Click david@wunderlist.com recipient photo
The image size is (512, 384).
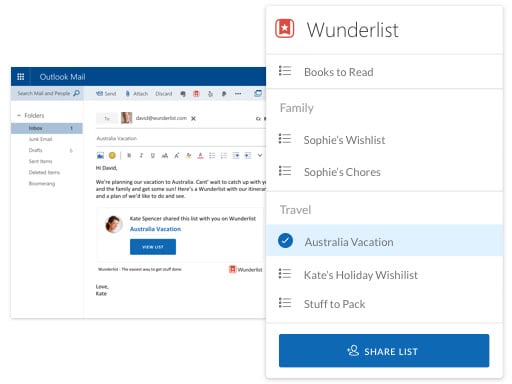126,118
